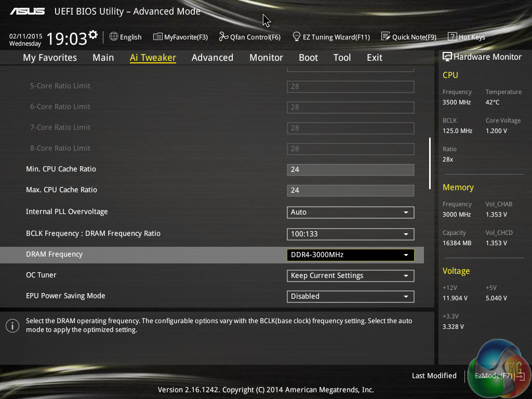Screen dimensions: 532x399
Task: Click Internal PLL Overvoltage label
Action: (67, 212)
